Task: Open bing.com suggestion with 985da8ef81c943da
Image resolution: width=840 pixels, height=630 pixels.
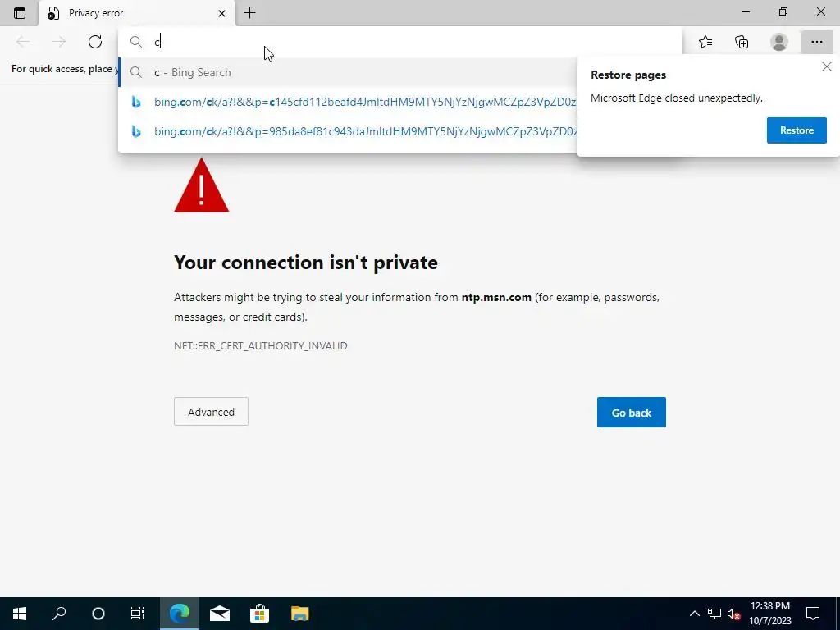Action: pos(348,131)
